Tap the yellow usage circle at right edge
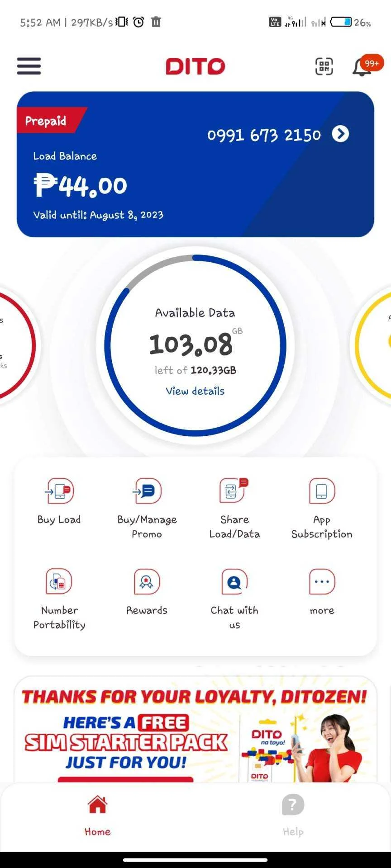Image resolution: width=391 pixels, height=868 pixels. pos(373,345)
